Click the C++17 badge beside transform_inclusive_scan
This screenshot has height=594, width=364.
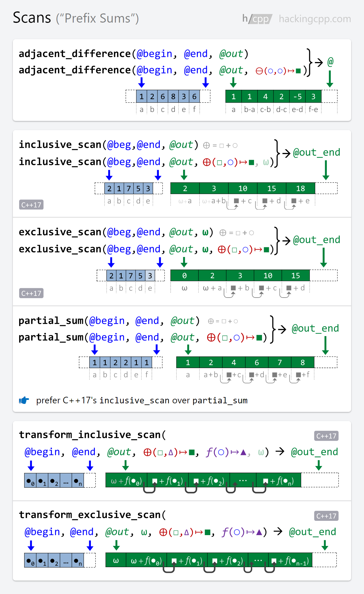(x=326, y=436)
